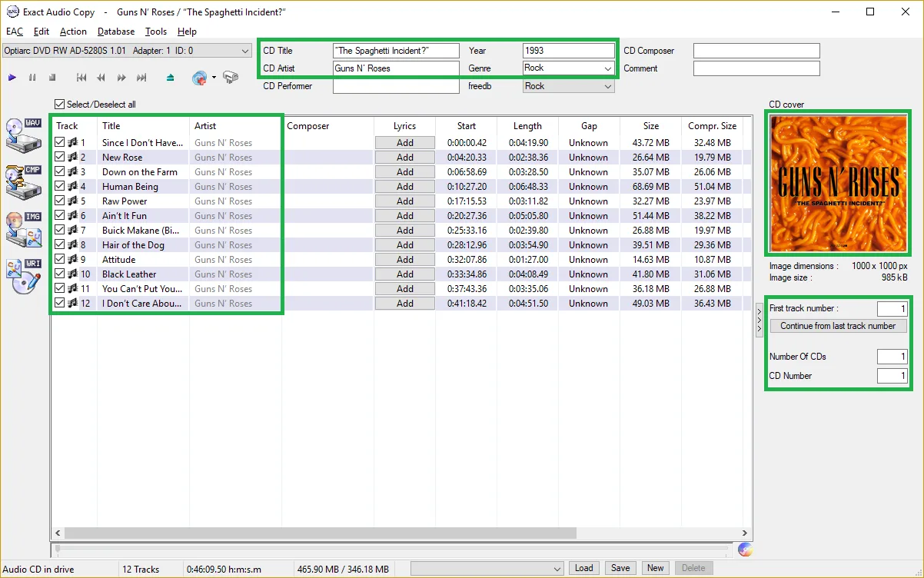Open the profile dropdown beside the Load button

(x=487, y=569)
